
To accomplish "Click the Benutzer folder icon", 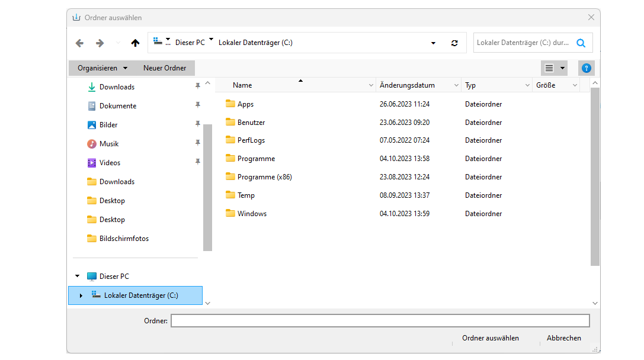I will point(230,122).
